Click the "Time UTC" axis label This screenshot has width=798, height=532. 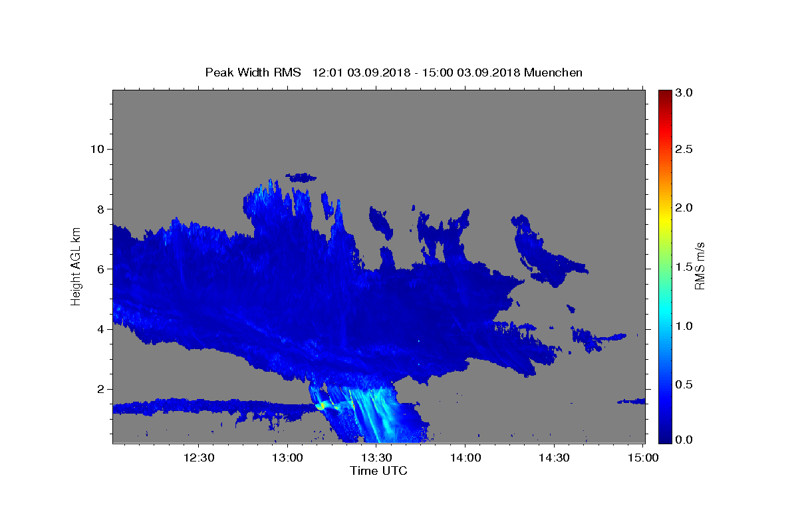pyautogui.click(x=378, y=471)
